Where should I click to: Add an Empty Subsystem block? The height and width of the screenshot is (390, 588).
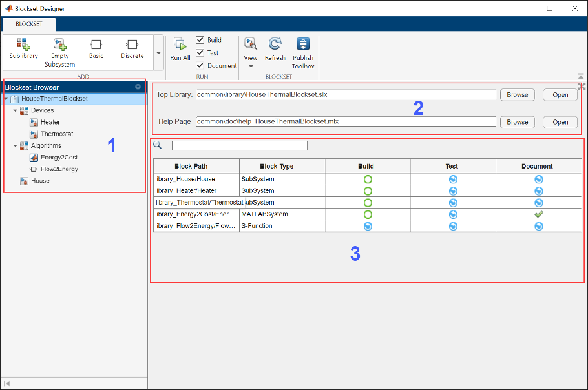pos(59,45)
